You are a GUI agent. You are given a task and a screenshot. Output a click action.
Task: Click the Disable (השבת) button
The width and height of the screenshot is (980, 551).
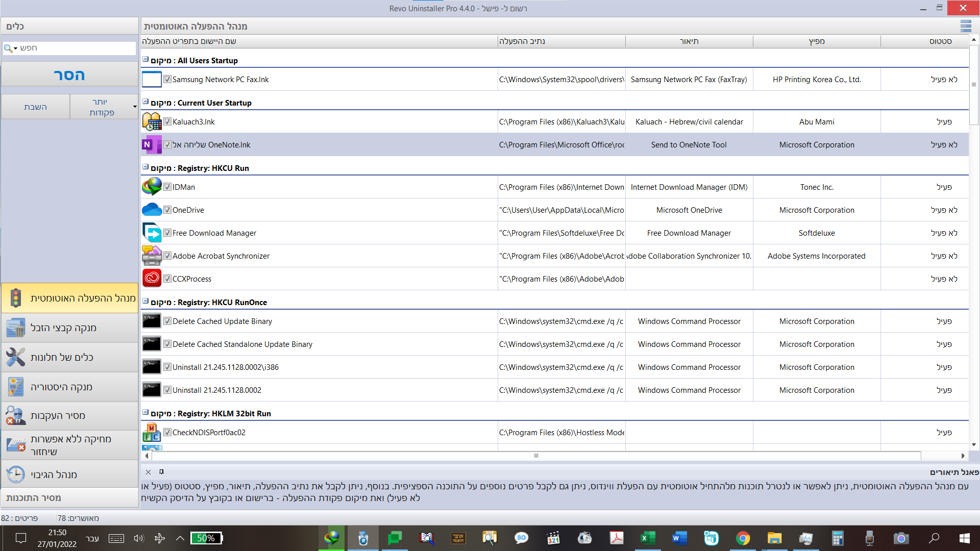point(36,107)
